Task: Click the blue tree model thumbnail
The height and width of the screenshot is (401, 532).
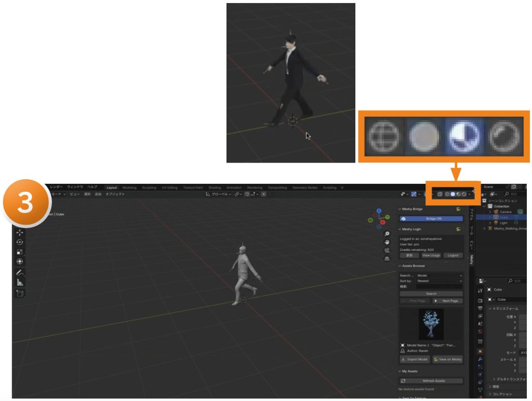Action: click(431, 324)
